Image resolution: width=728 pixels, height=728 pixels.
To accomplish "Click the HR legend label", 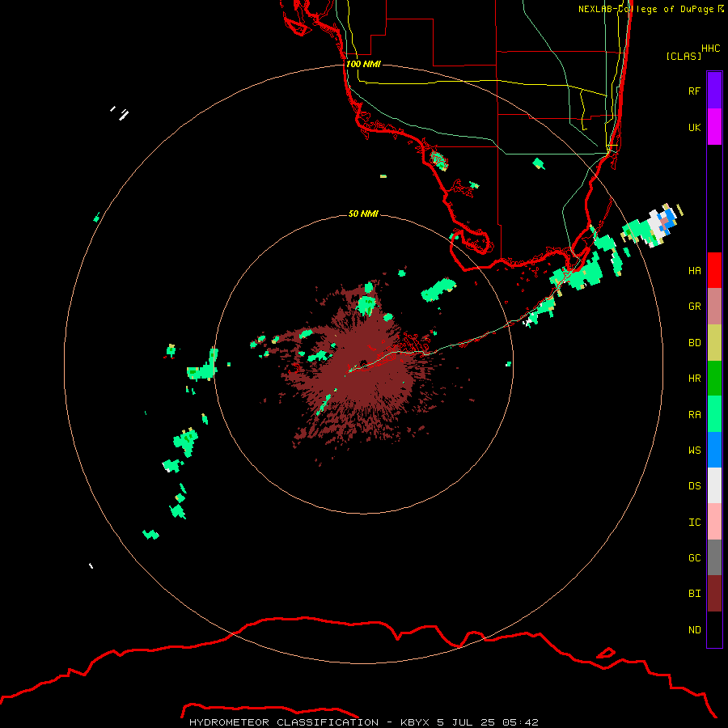I will coord(694,379).
